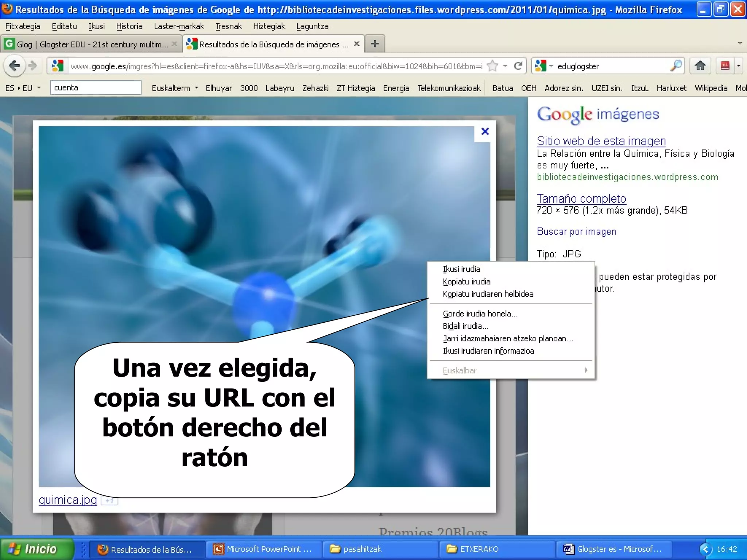The width and height of the screenshot is (747, 560).
Task: Open the Firefox home page icon
Action: coord(700,66)
